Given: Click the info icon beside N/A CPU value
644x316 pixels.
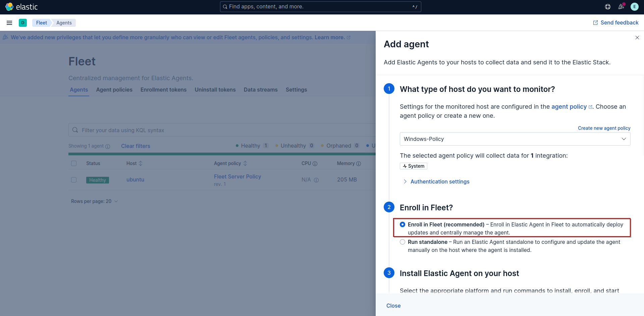Looking at the screenshot, I should [316, 180].
